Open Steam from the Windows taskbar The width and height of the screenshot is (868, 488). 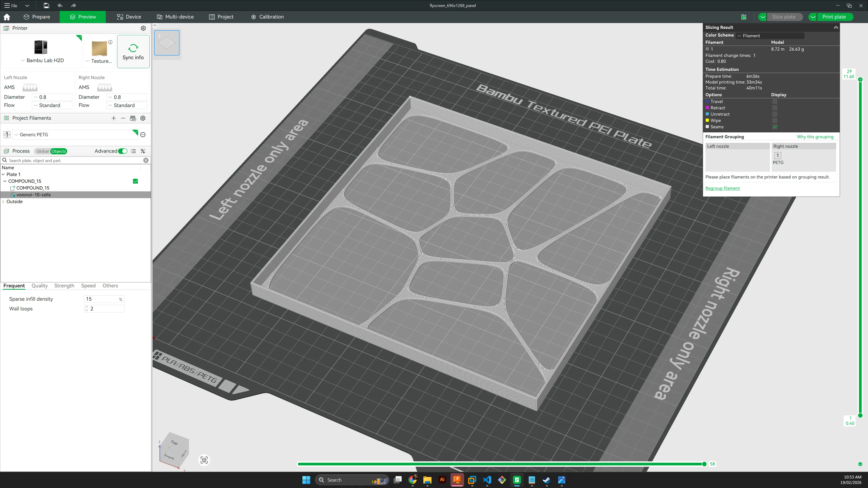[547, 480]
